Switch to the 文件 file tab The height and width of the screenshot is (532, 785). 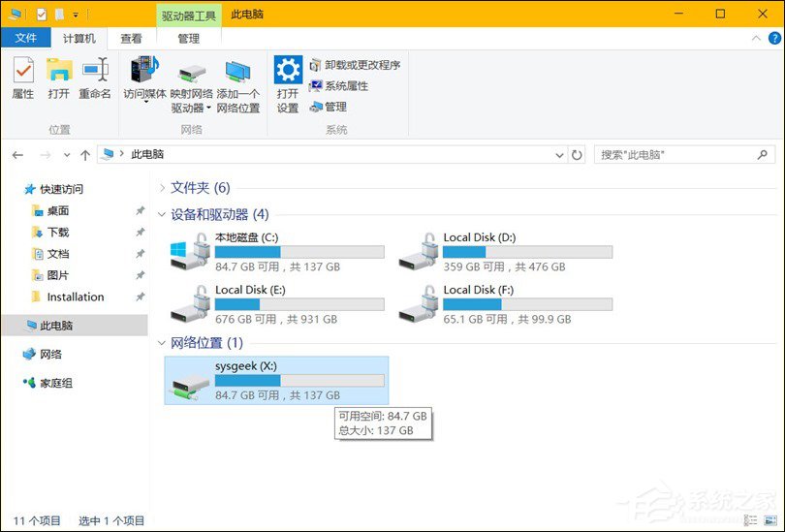25,38
